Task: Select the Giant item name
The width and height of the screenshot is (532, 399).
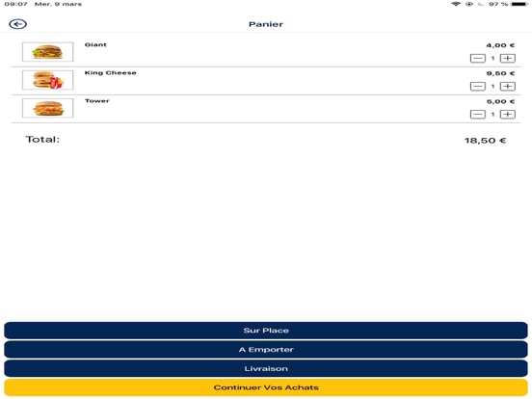Action: point(95,44)
